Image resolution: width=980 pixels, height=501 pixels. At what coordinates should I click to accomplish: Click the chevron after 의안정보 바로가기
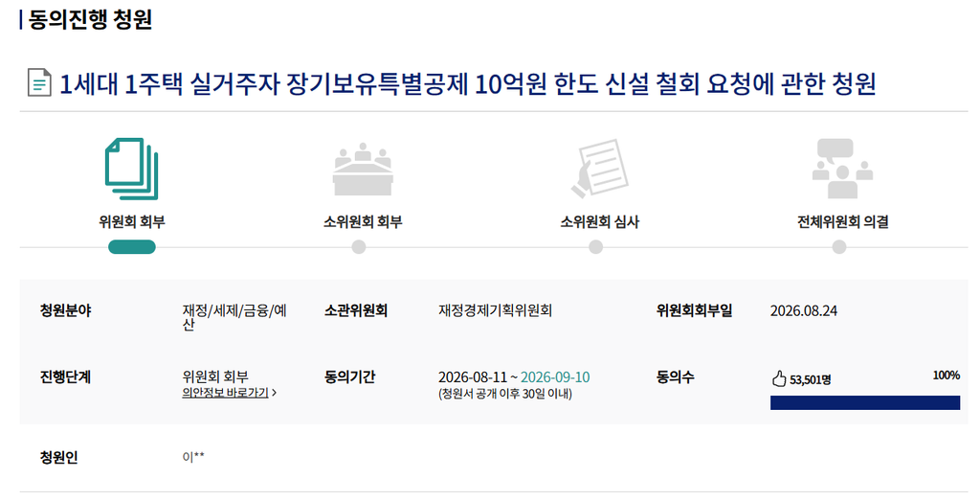pyautogui.click(x=275, y=393)
